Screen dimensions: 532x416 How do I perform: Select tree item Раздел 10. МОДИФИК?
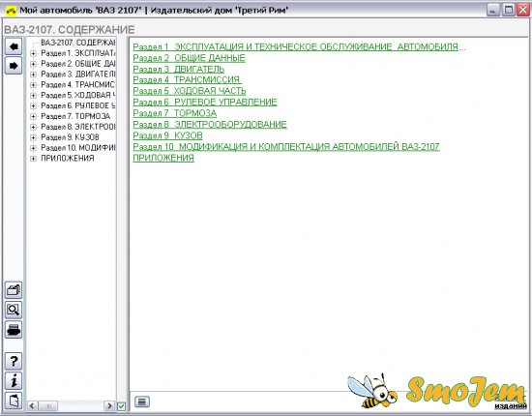(78, 148)
